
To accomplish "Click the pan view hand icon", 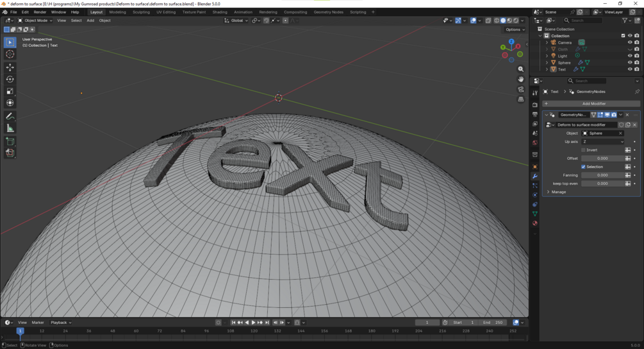I will point(521,80).
